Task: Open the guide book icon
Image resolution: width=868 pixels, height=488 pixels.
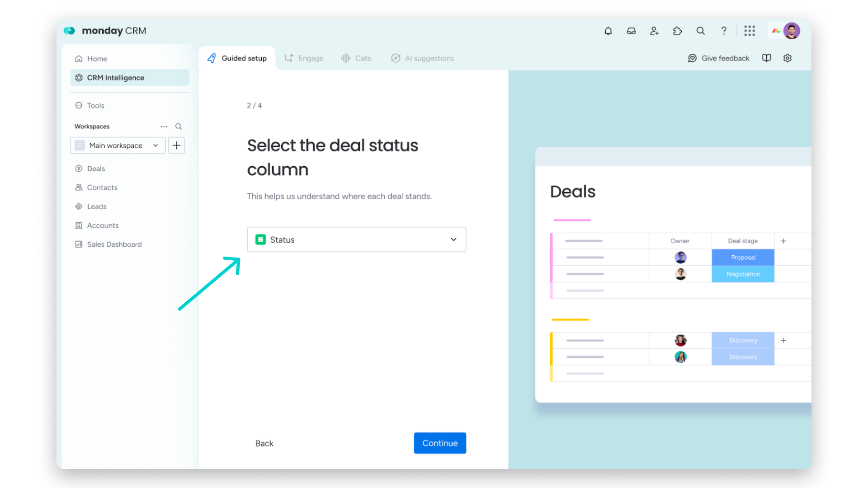Action: point(766,58)
